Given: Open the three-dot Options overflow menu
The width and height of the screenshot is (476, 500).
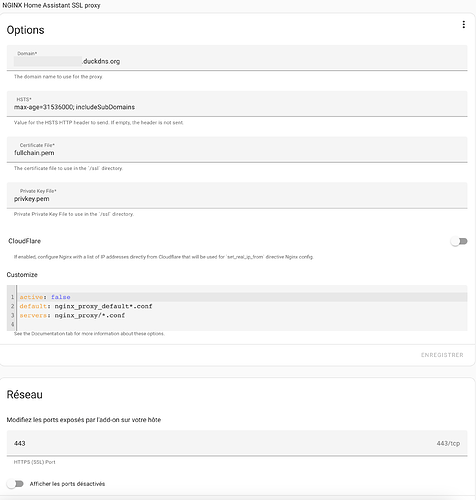Looking at the screenshot, I should coord(463,25).
